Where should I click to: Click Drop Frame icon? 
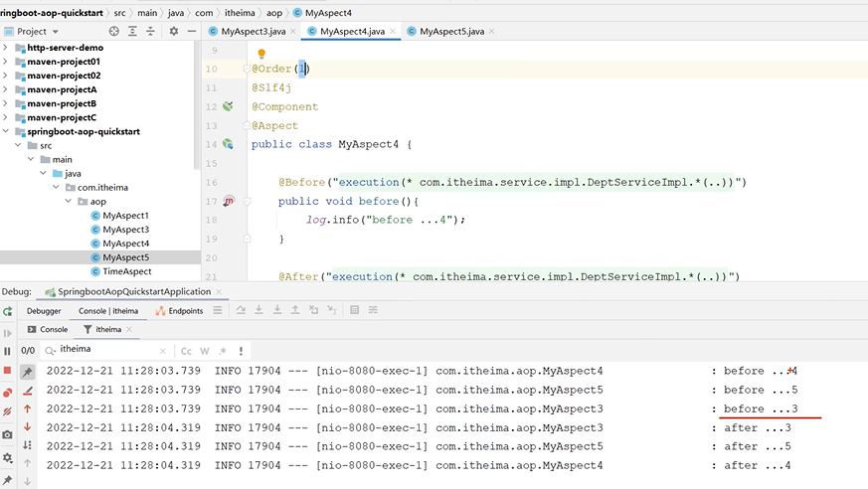pyautogui.click(x=314, y=310)
